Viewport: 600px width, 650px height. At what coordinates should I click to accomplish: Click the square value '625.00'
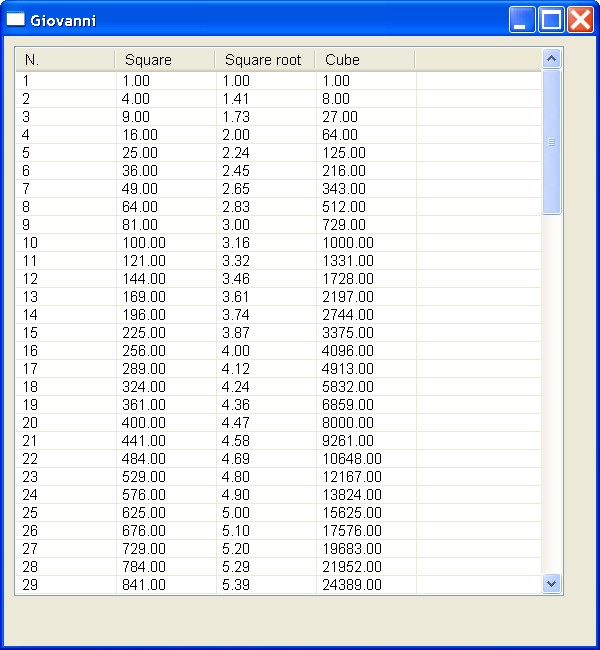[x=144, y=513]
